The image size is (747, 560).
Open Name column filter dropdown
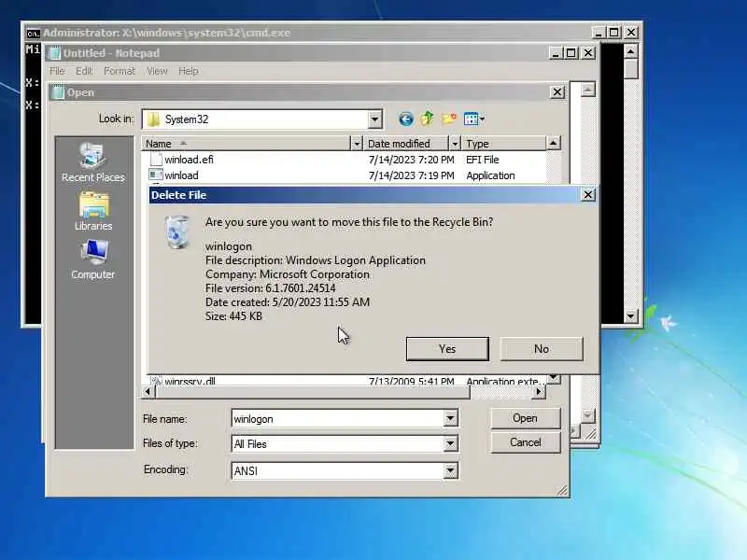coord(357,144)
